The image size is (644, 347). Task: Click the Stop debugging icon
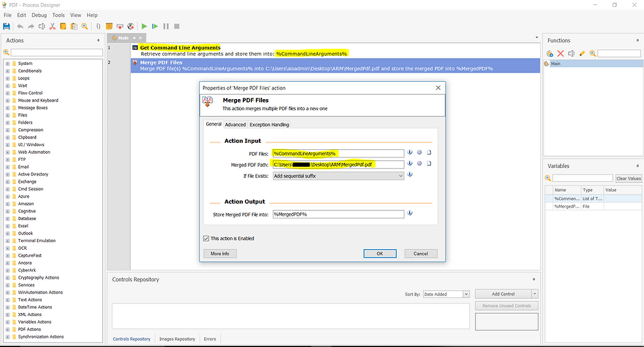(x=176, y=26)
